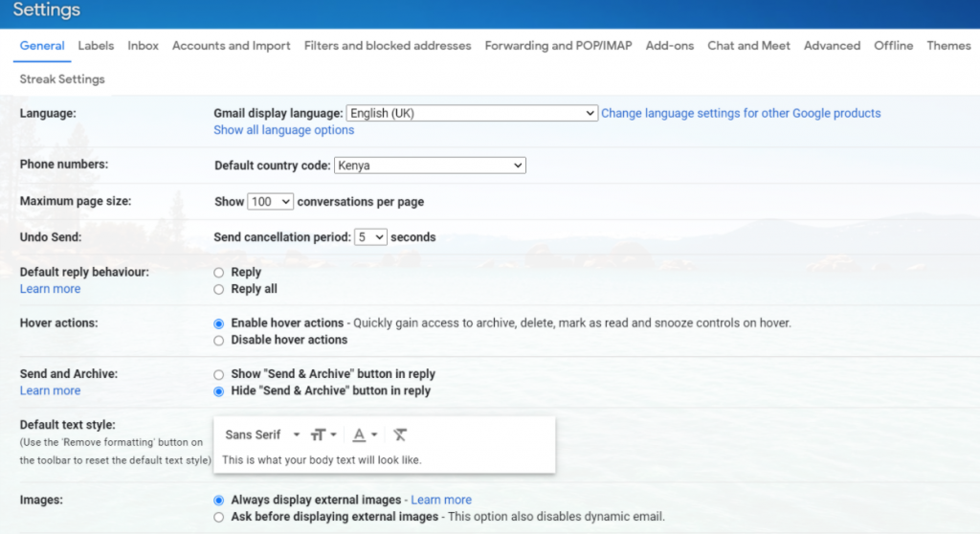Go to Forwarding and POP/IMAP tab
980x534 pixels.
click(x=558, y=45)
